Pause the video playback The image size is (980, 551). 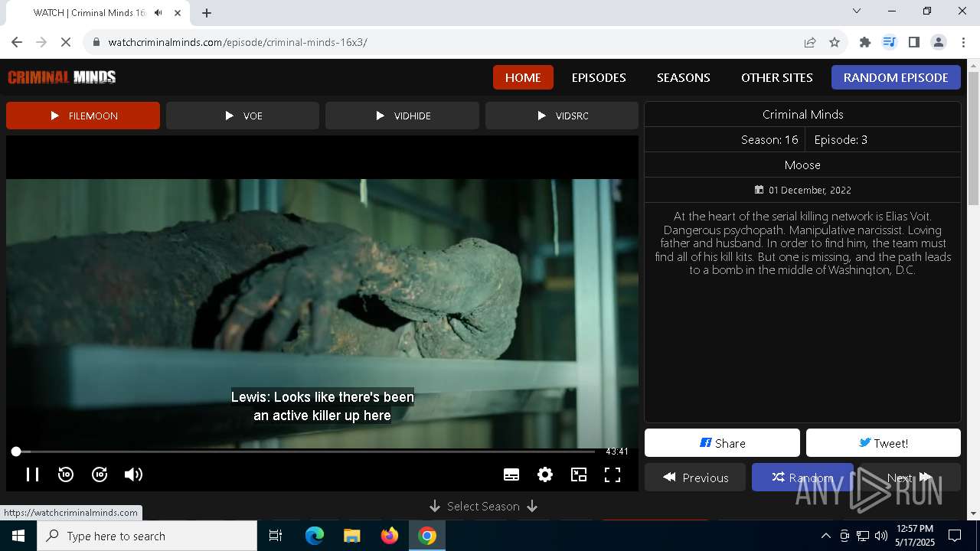(x=32, y=474)
